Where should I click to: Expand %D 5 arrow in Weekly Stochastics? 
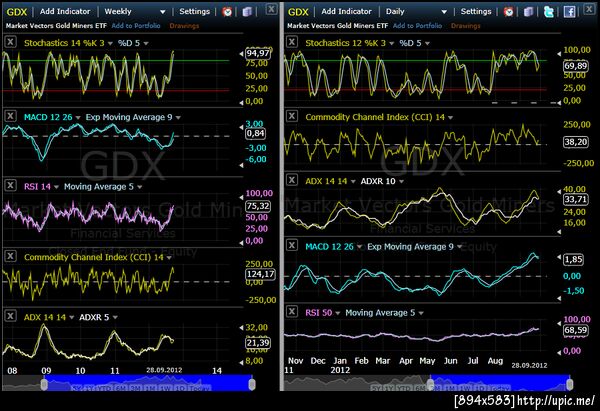[x=146, y=44]
